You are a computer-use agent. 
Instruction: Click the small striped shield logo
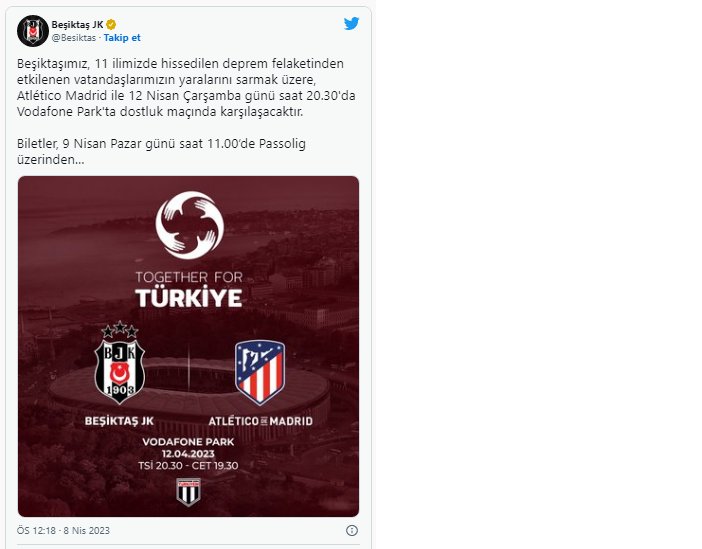(x=188, y=492)
